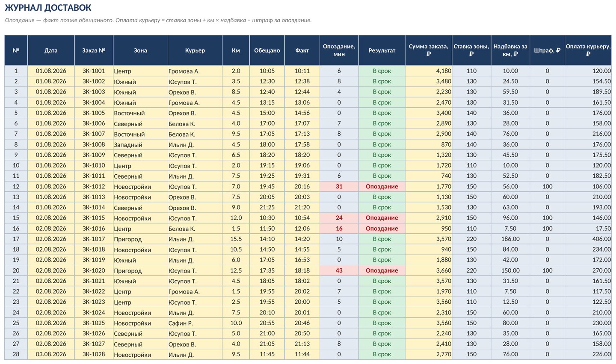Click the title ЖУРНАЛ ДОСТАВОК
616x364 pixels.
point(48,8)
